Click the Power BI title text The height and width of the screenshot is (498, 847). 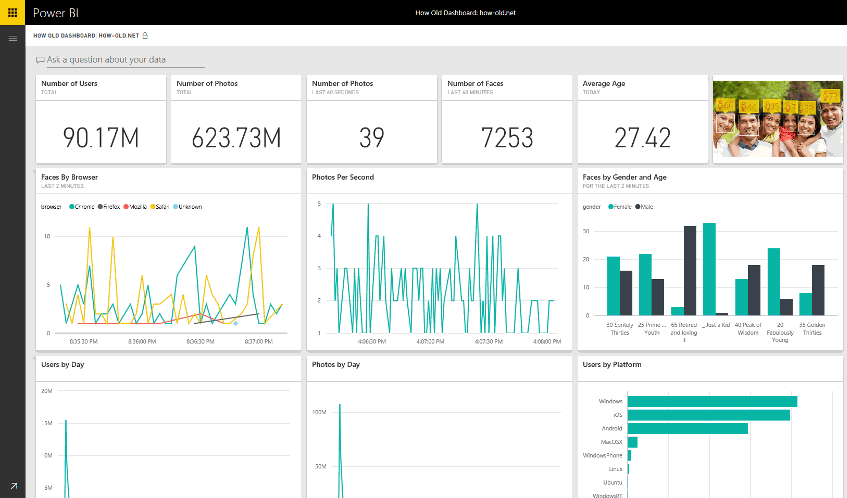(55, 13)
